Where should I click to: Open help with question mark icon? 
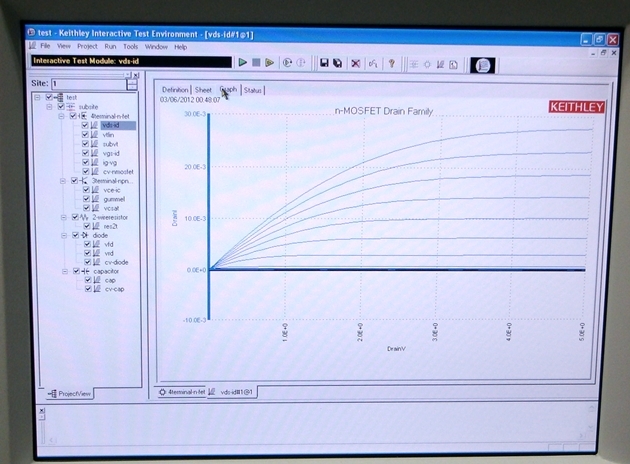click(392, 63)
